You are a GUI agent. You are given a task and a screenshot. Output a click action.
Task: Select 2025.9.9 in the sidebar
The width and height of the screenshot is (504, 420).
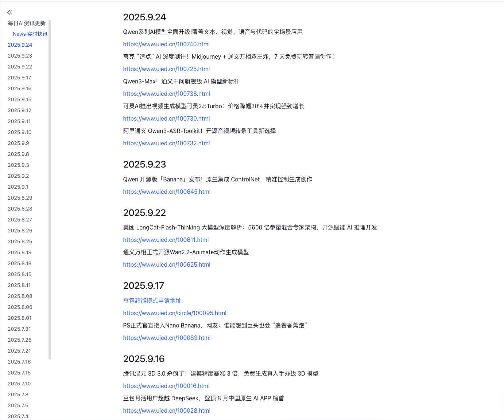(x=18, y=143)
